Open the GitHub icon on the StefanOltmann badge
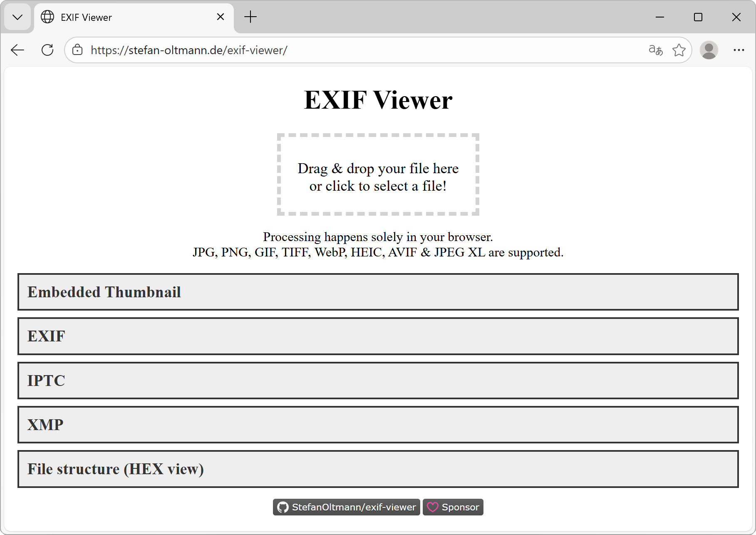 pos(283,507)
